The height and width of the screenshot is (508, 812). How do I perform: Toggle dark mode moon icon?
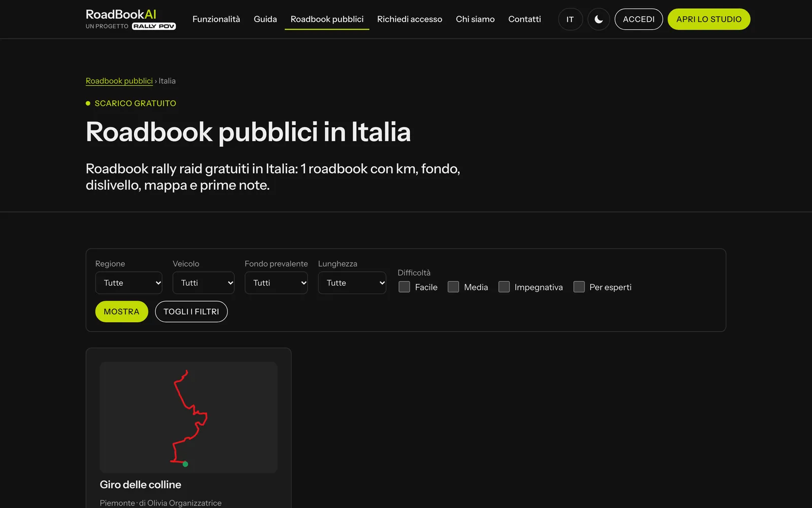(599, 19)
